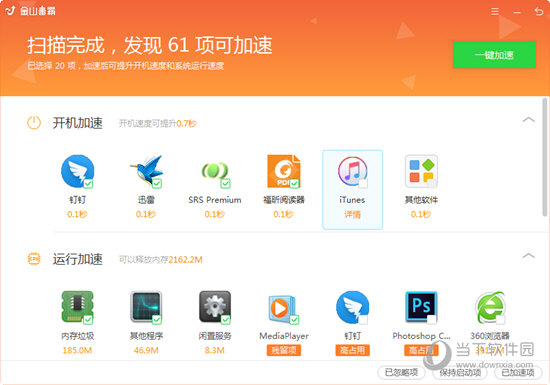Click the 开机速度可提升0.7秒 text

coord(157,123)
